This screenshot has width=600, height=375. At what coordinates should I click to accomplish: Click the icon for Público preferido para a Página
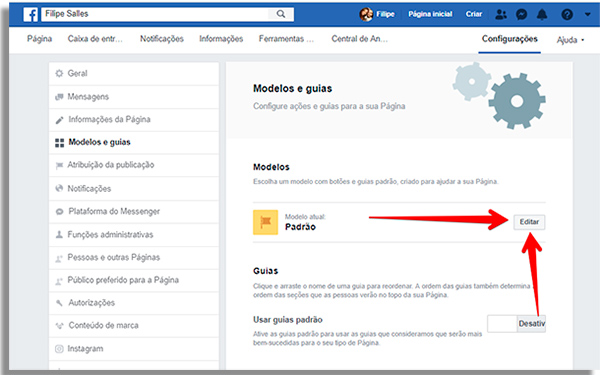tap(59, 281)
